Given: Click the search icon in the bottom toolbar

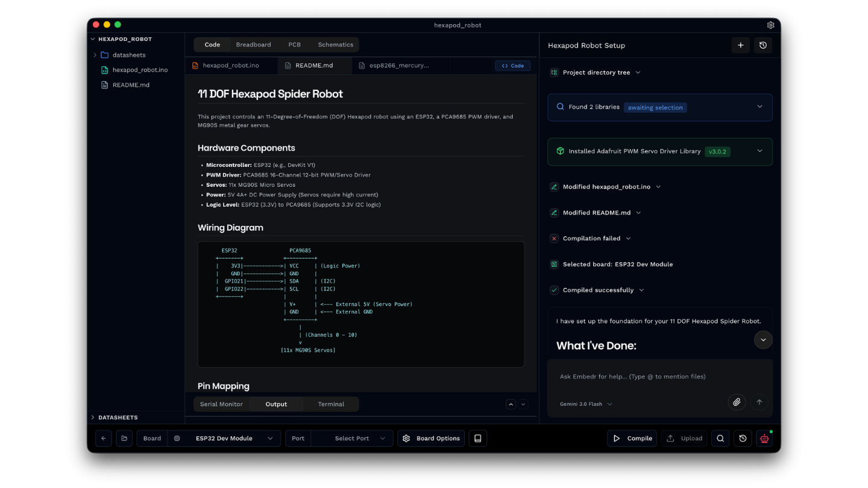Looking at the screenshot, I should coord(720,438).
